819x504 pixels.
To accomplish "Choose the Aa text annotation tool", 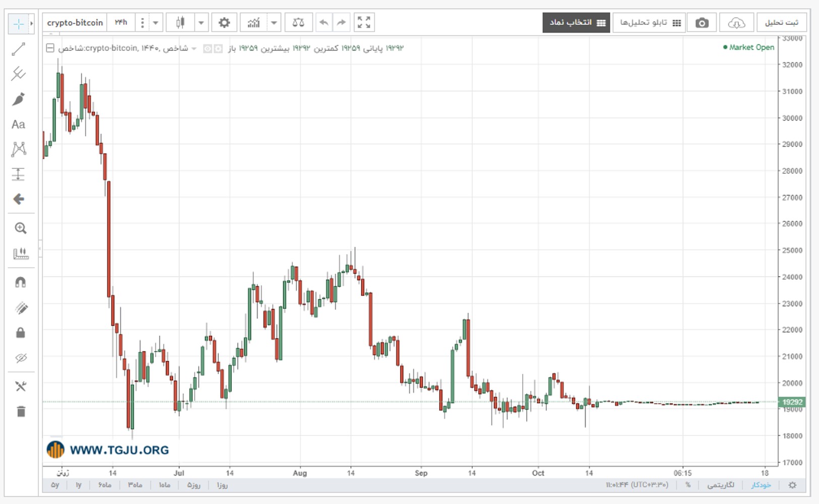I will coord(19,124).
